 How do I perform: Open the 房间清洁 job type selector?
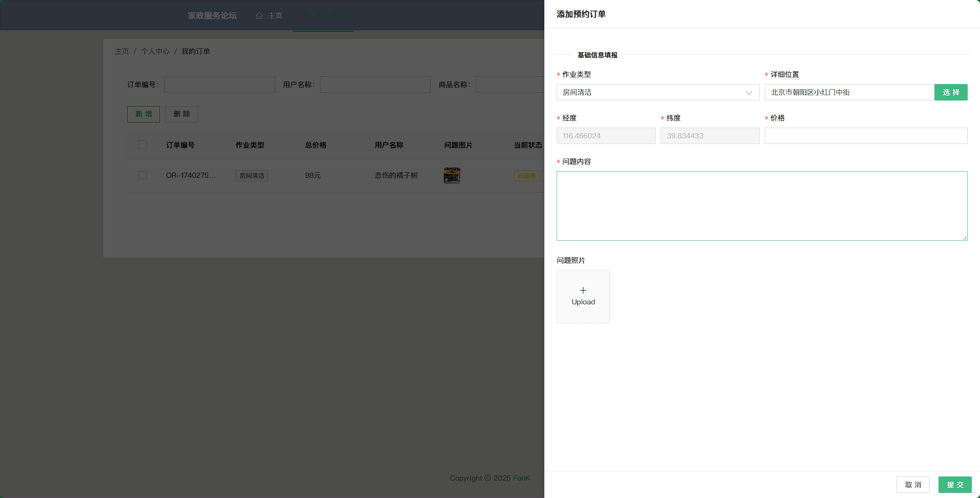pos(651,93)
